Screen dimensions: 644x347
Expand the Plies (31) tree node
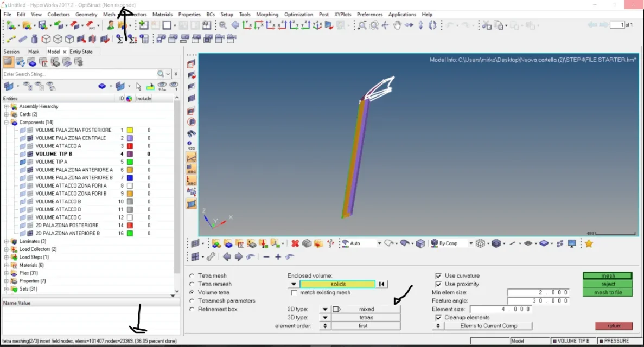7,273
